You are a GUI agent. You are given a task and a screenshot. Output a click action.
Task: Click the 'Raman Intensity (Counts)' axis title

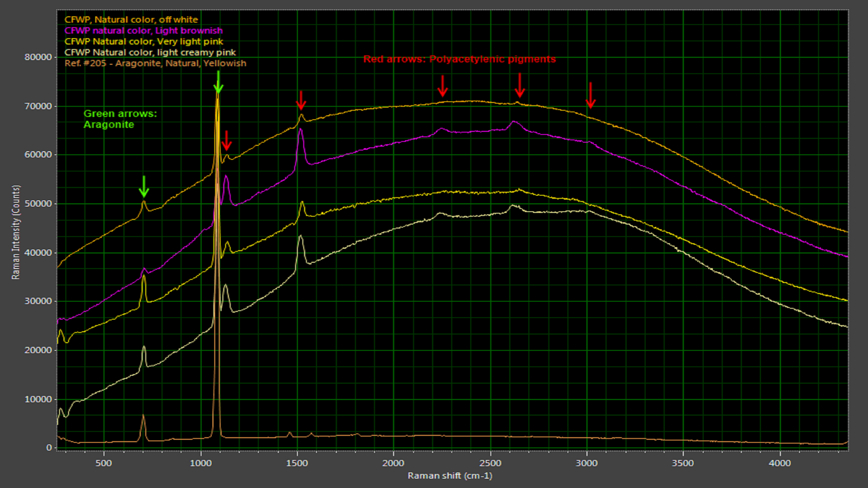(16, 232)
